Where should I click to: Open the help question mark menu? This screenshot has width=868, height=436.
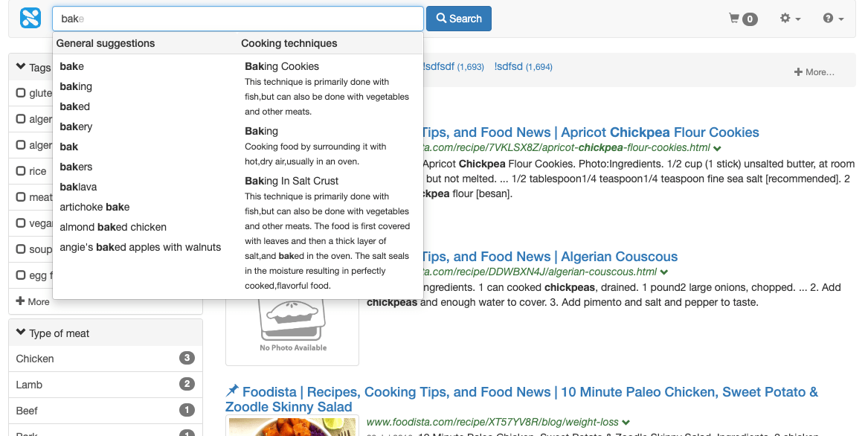[833, 19]
